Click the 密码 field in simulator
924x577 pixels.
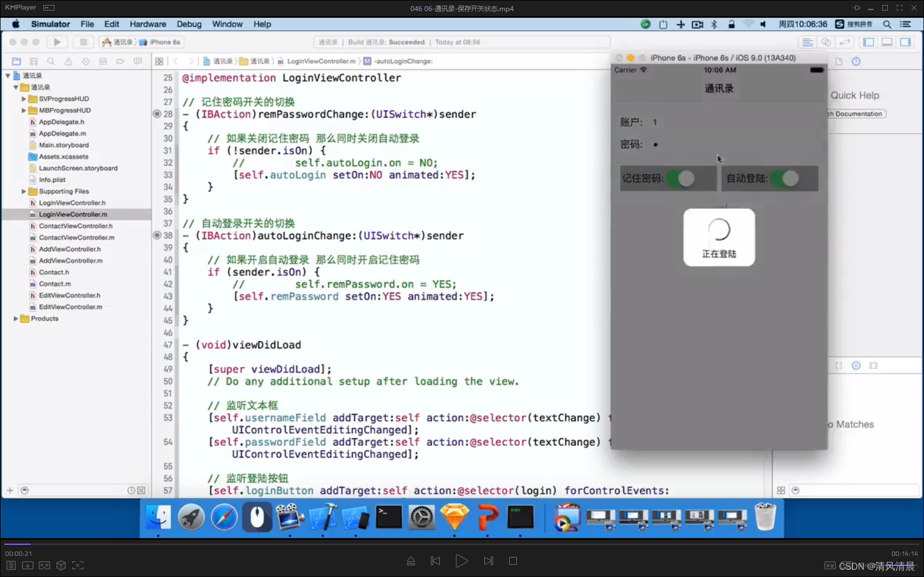click(x=733, y=144)
